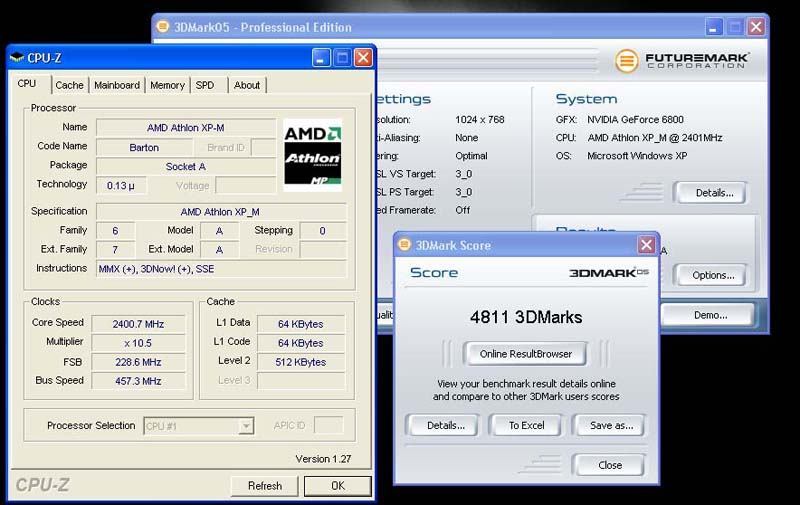The width and height of the screenshot is (800, 505).
Task: Launch the Demo... button in 3DMark05
Action: pyautogui.click(x=710, y=315)
